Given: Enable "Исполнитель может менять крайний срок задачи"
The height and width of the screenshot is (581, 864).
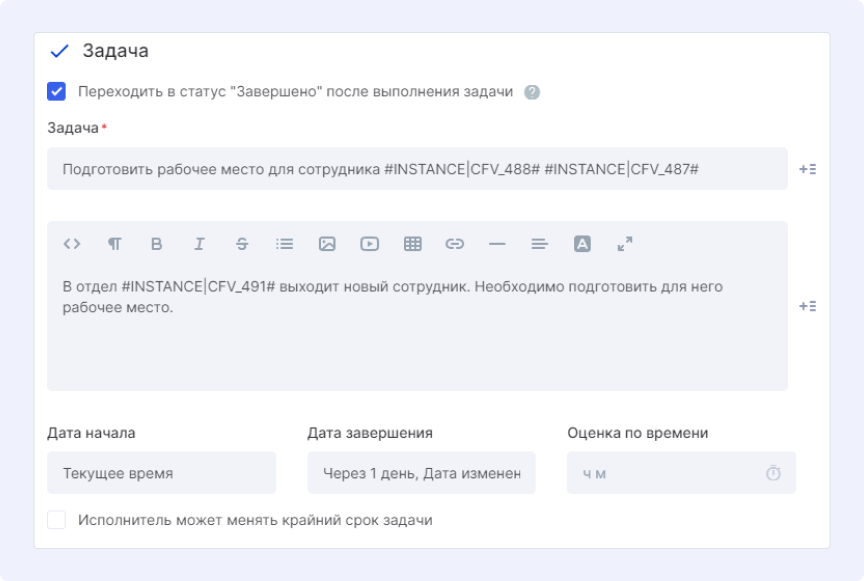Looking at the screenshot, I should pos(57,520).
